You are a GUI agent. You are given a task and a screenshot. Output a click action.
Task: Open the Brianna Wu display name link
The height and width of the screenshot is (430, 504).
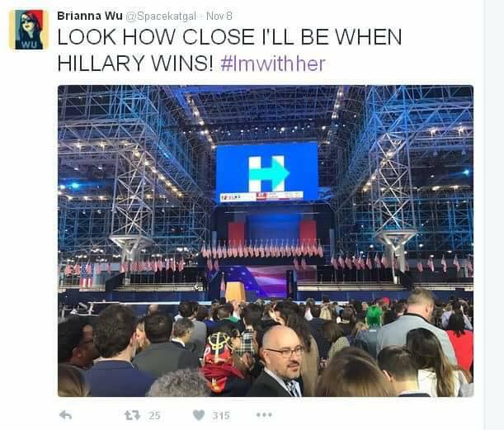click(90, 16)
